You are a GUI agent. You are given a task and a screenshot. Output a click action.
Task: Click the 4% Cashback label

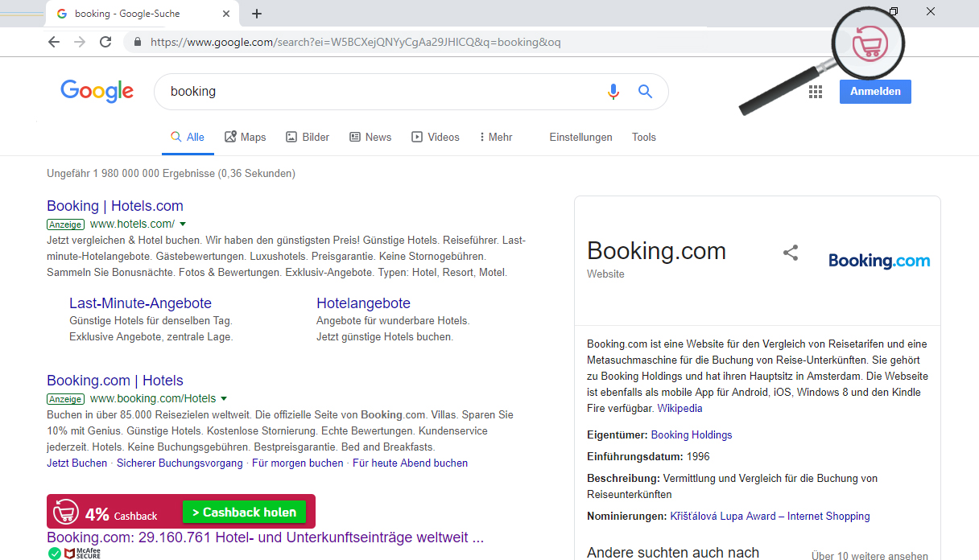pyautogui.click(x=121, y=514)
